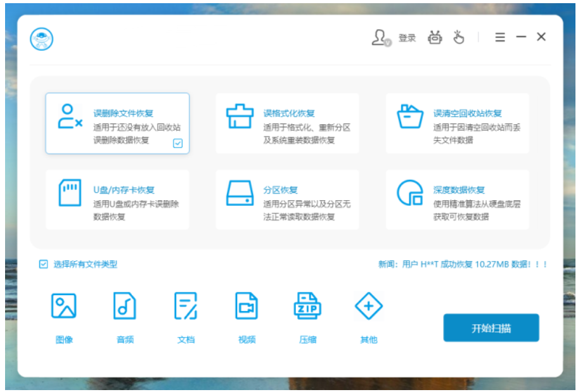Click the deep data recovery icon
578x392 pixels.
point(410,193)
